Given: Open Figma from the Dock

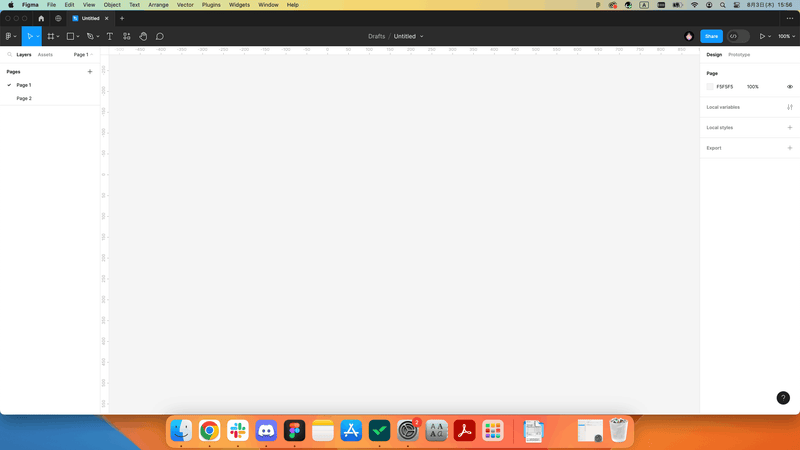Looking at the screenshot, I should click(x=294, y=431).
